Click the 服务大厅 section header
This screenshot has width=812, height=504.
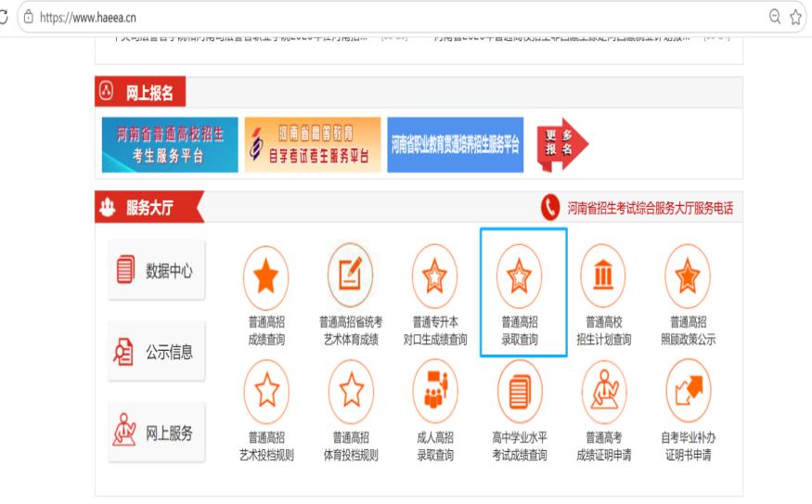(x=149, y=207)
